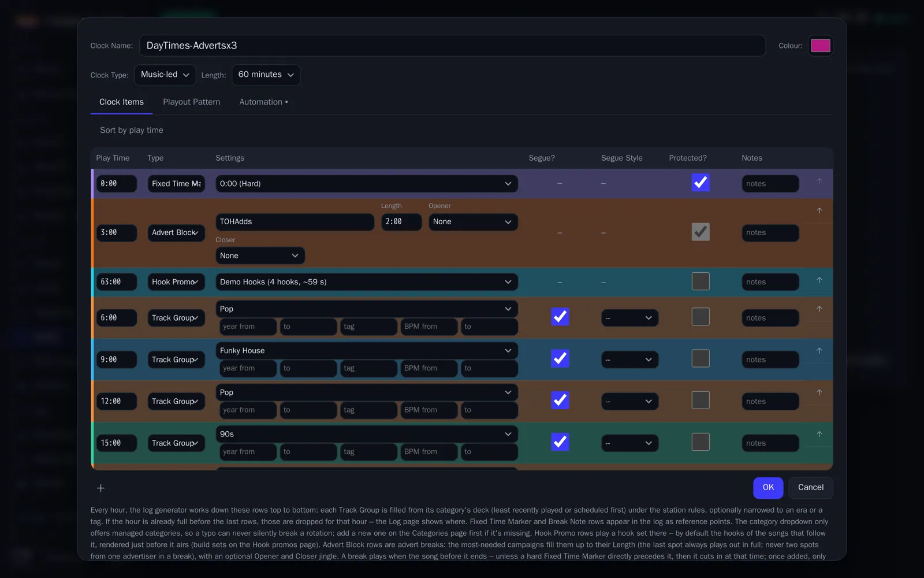Image resolution: width=924 pixels, height=578 pixels.
Task: Move the 12:00 Pop row up
Action: pyautogui.click(x=819, y=392)
